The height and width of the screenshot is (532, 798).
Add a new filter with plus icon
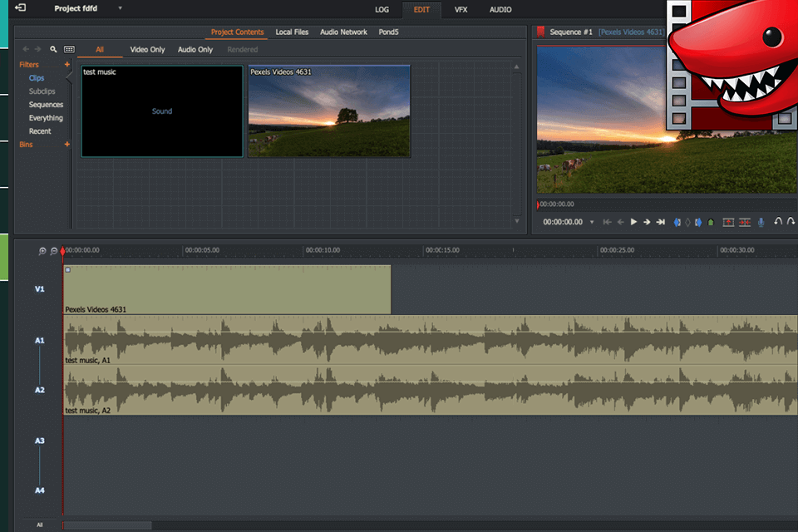pyautogui.click(x=66, y=65)
